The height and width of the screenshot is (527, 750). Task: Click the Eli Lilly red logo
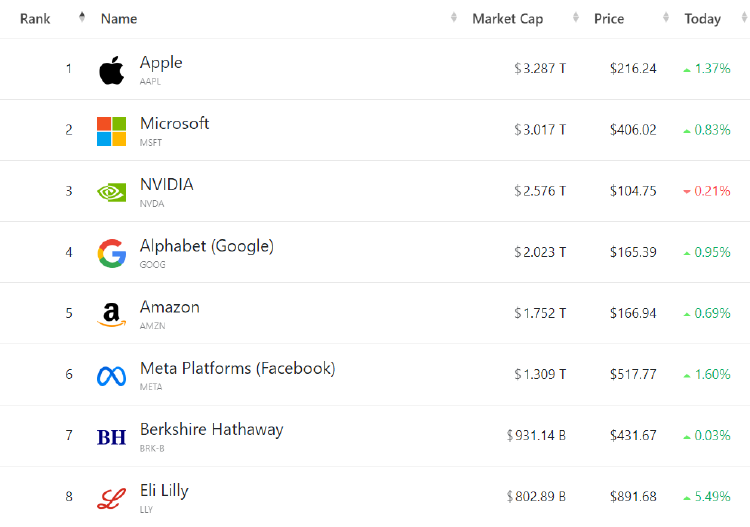pos(111,498)
